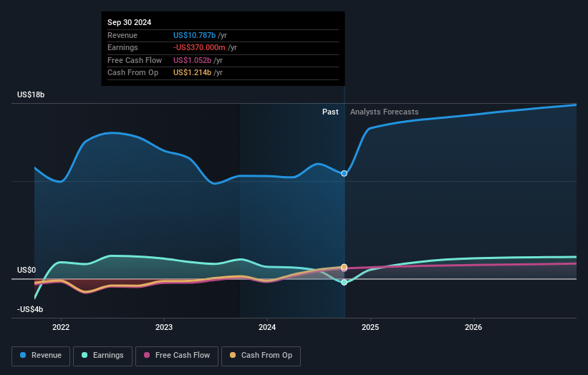588x375 pixels.
Task: Click the Free Cash Flow label in tooltip
Action: click(x=135, y=60)
